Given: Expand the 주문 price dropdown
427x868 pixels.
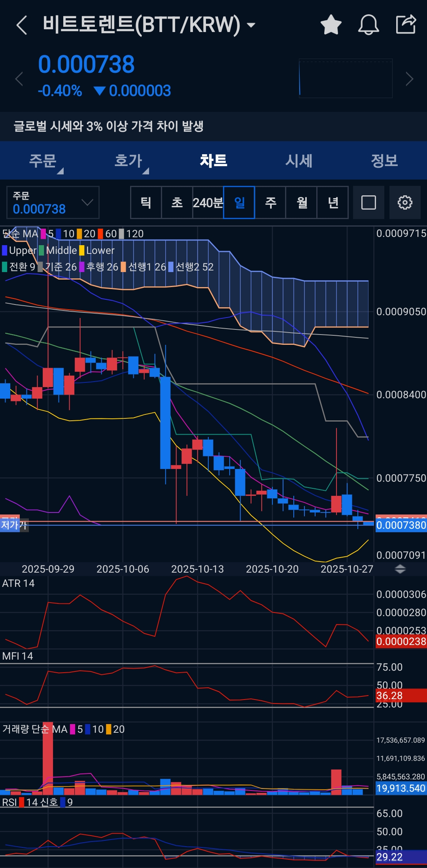Looking at the screenshot, I should coord(53,202).
